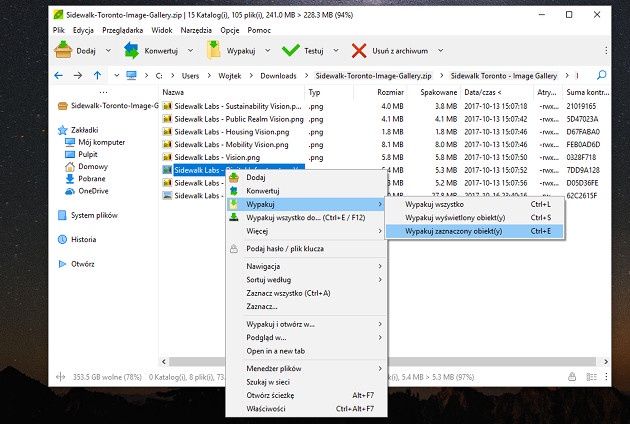Click the red Usuń z archiwum icon
630x424 pixels.
(359, 51)
